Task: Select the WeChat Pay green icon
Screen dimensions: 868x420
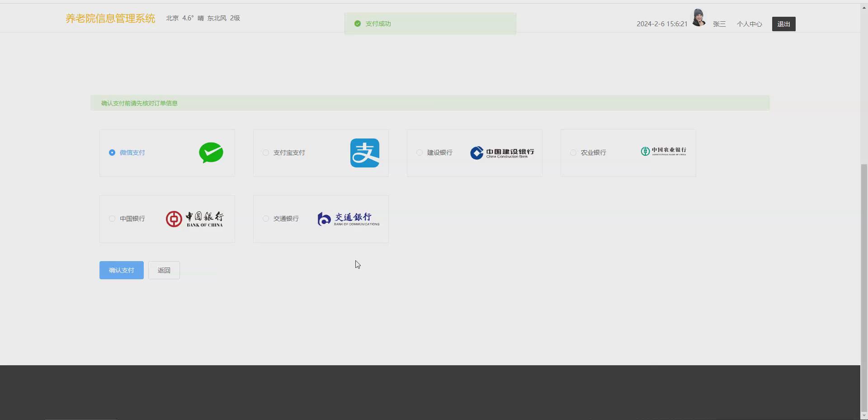Action: click(x=211, y=153)
